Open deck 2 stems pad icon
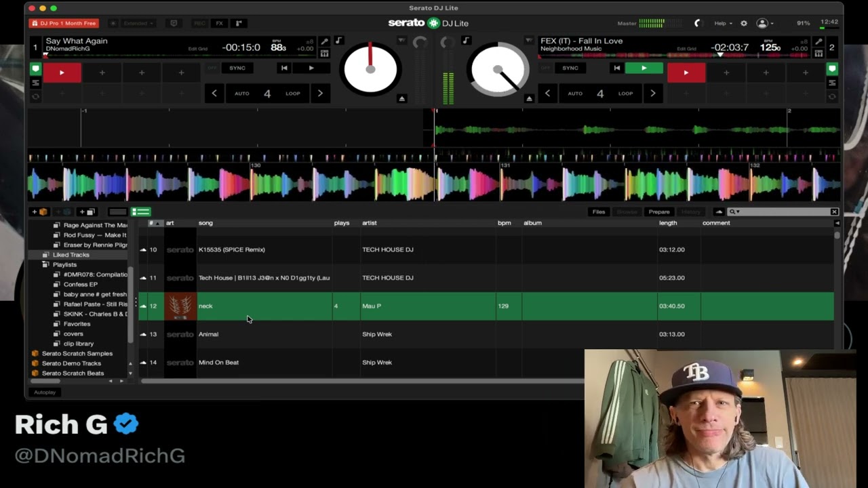The image size is (868, 488). (x=818, y=54)
